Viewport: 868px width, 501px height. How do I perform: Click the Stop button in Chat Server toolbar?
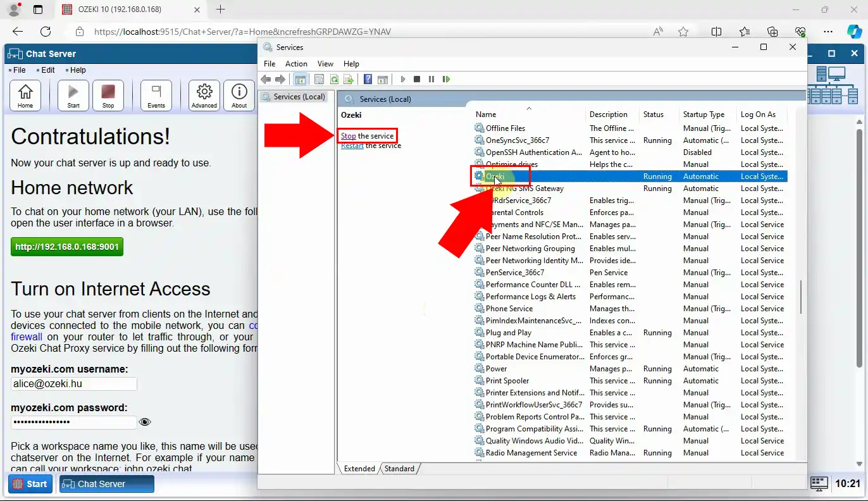(x=108, y=96)
